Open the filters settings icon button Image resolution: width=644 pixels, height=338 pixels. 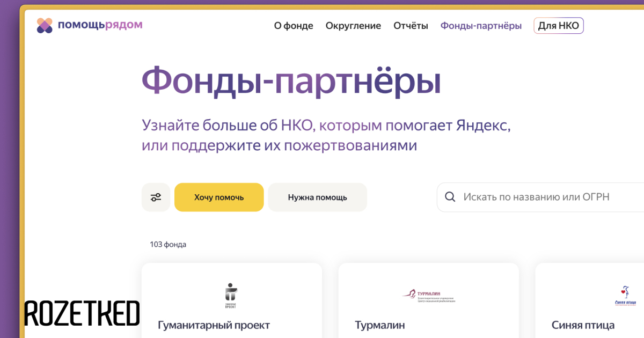coord(156,197)
